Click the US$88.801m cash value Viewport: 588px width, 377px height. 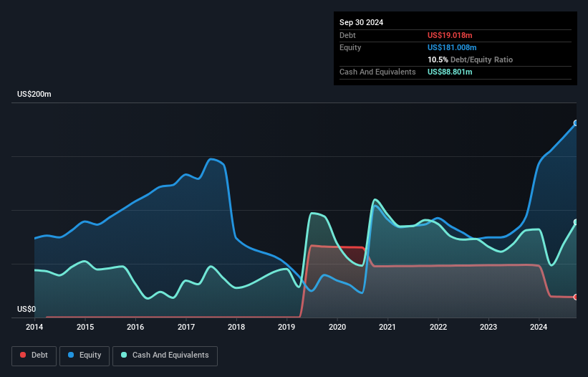(450, 72)
